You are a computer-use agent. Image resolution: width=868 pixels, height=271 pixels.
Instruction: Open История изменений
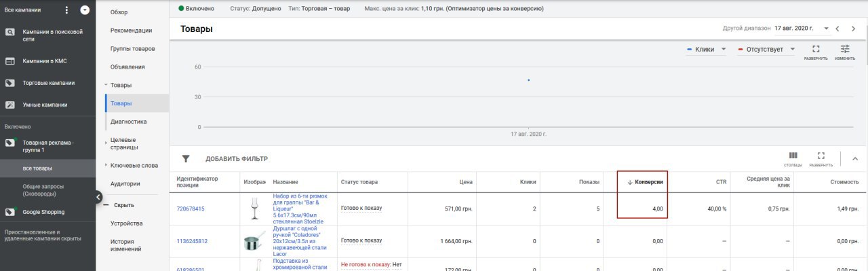pyautogui.click(x=126, y=245)
